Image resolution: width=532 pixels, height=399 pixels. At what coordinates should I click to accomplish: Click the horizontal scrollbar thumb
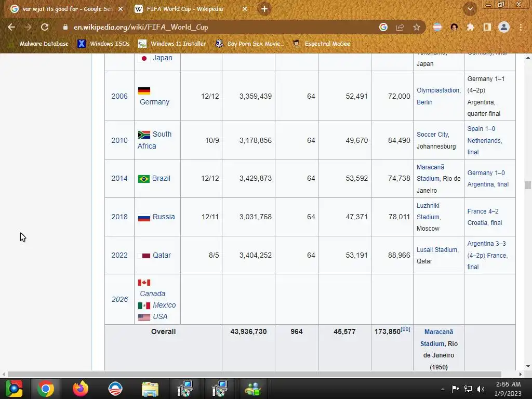click(255, 374)
